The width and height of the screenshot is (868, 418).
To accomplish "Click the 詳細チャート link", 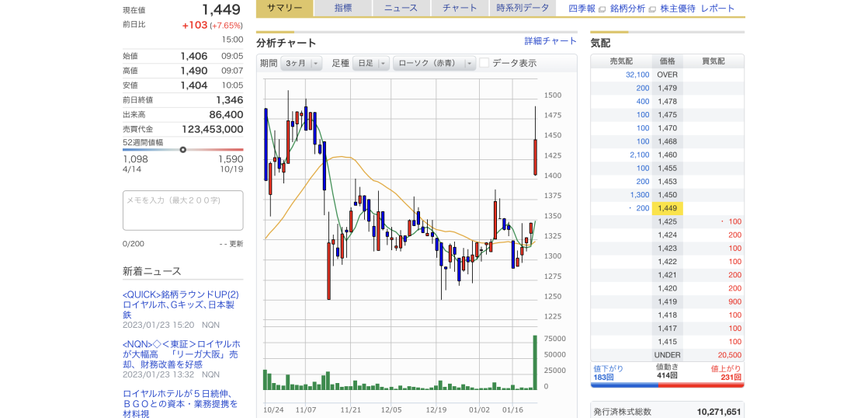I will 550,40.
